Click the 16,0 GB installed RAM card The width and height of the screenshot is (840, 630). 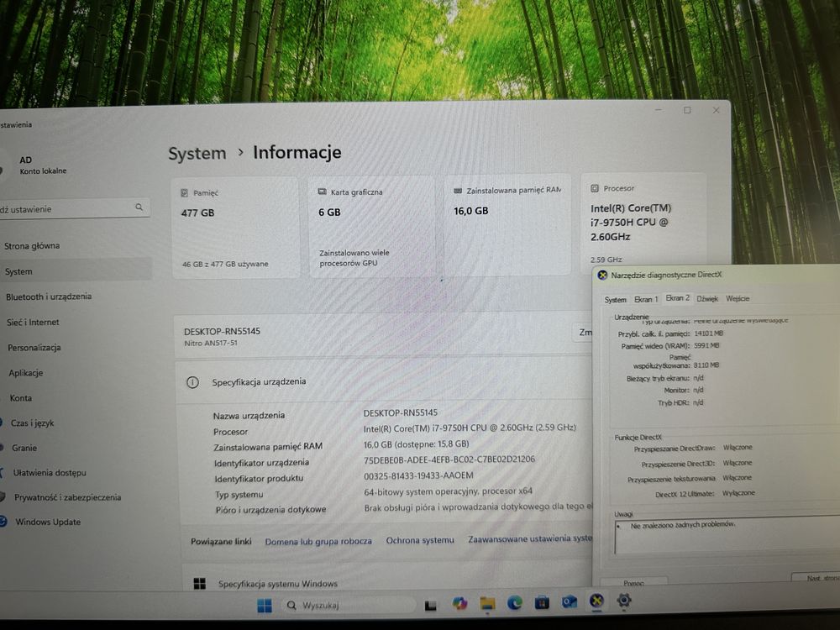(x=508, y=225)
